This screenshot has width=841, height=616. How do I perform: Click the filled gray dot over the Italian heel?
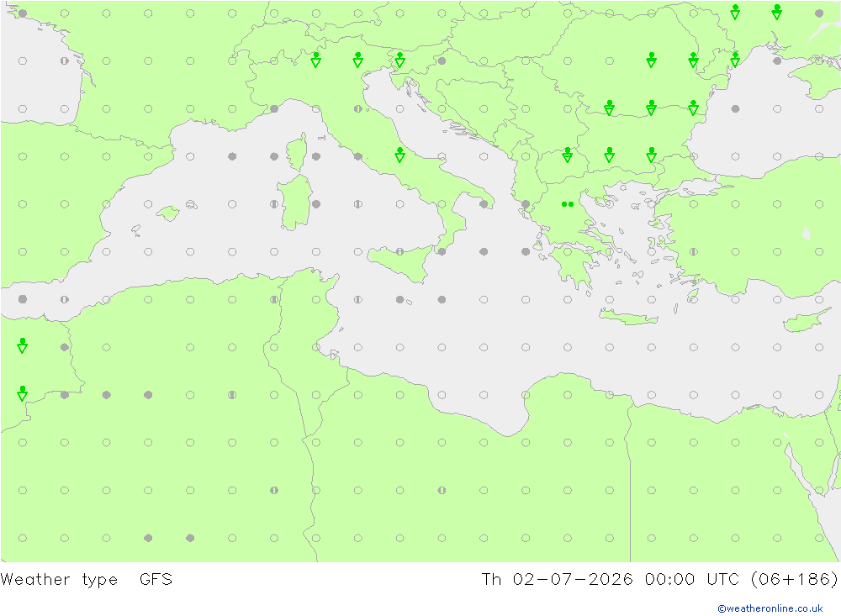pos(484,204)
